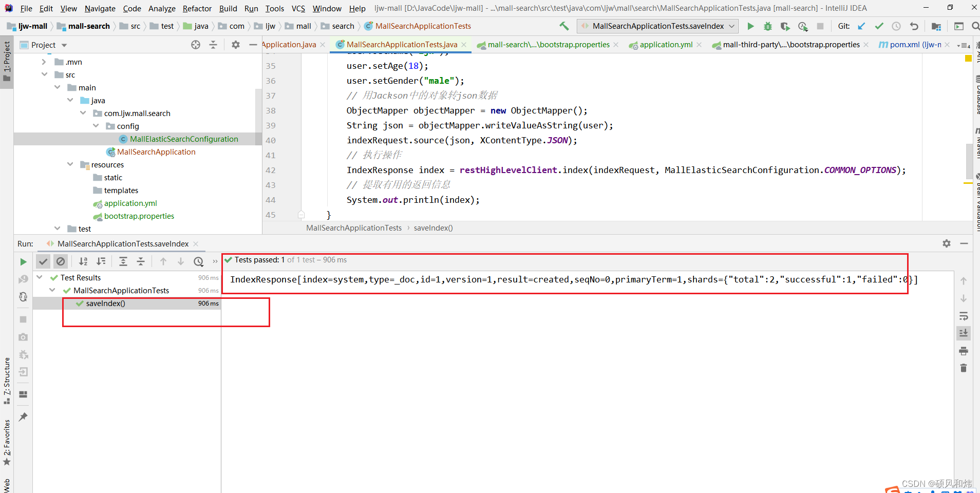Expand all test results

pyautogui.click(x=123, y=261)
